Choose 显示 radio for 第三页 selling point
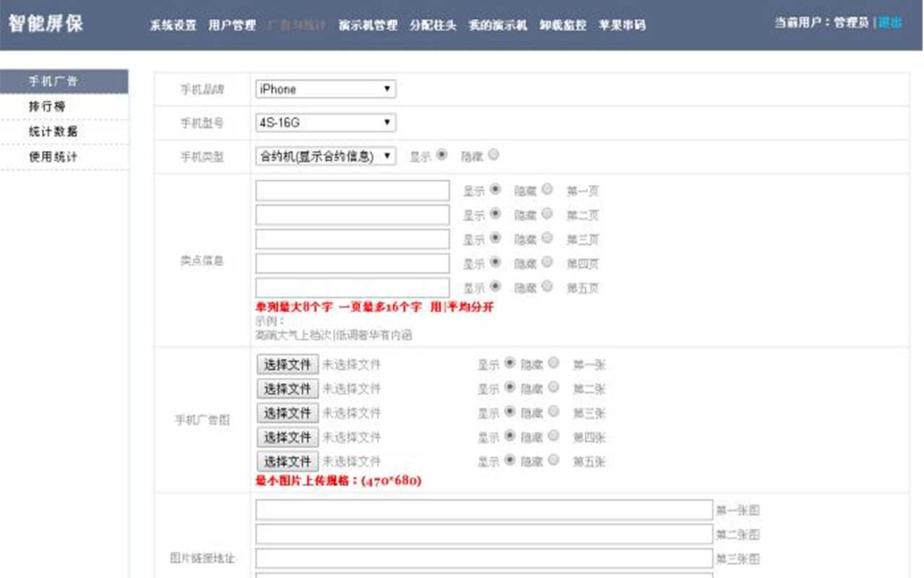 click(495, 238)
